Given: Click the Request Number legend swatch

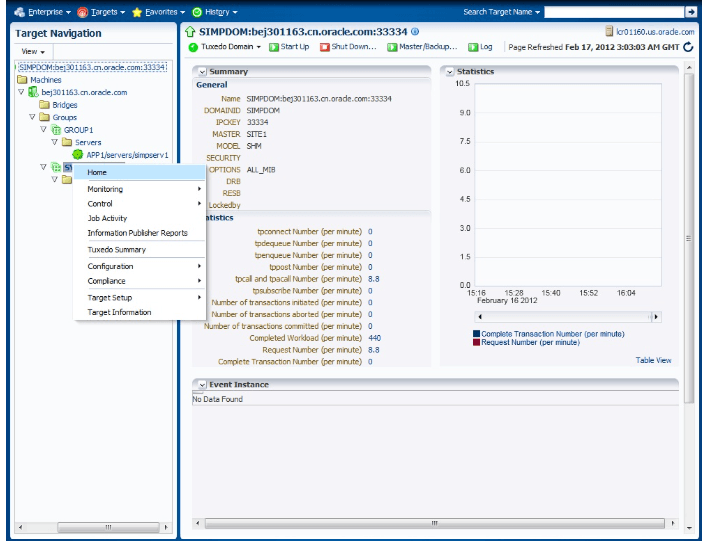Looking at the screenshot, I should 476,342.
